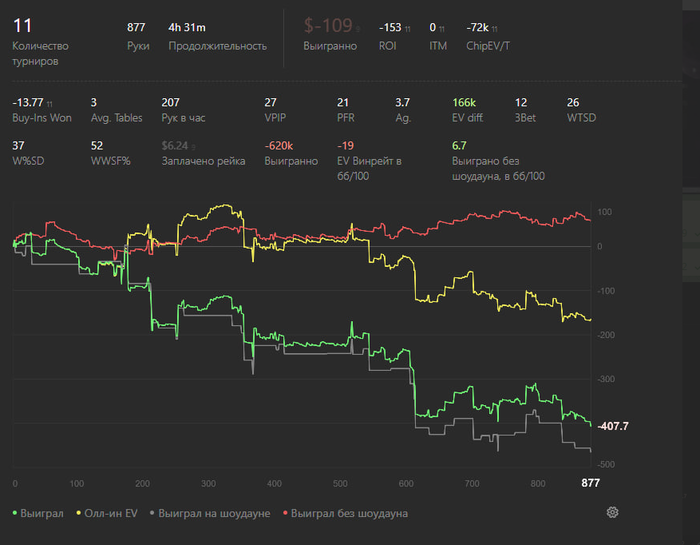
Task: Click the Buy-Ins Won value -13.77
Action: pos(28,102)
